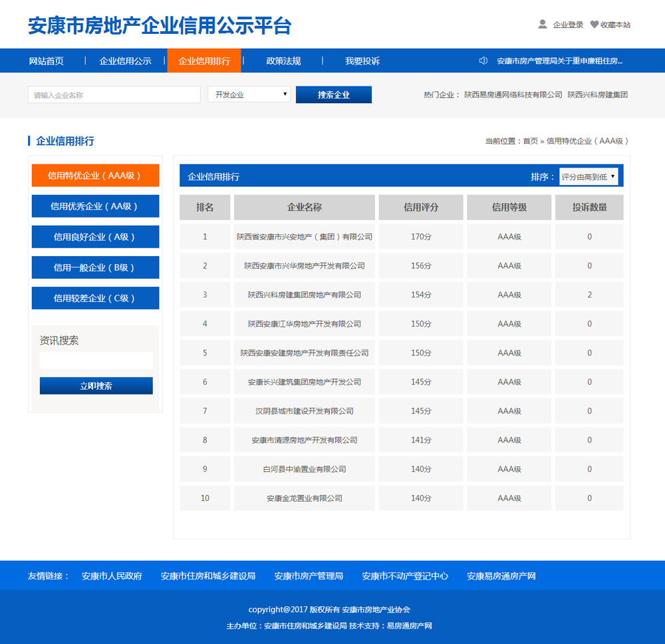Viewport: 665px width, 644px height.
Task: Select 信用优秀企业（AA级） category
Action: [95, 206]
